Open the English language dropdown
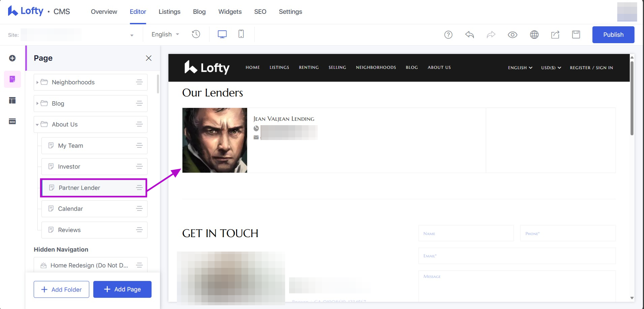 coord(165,34)
